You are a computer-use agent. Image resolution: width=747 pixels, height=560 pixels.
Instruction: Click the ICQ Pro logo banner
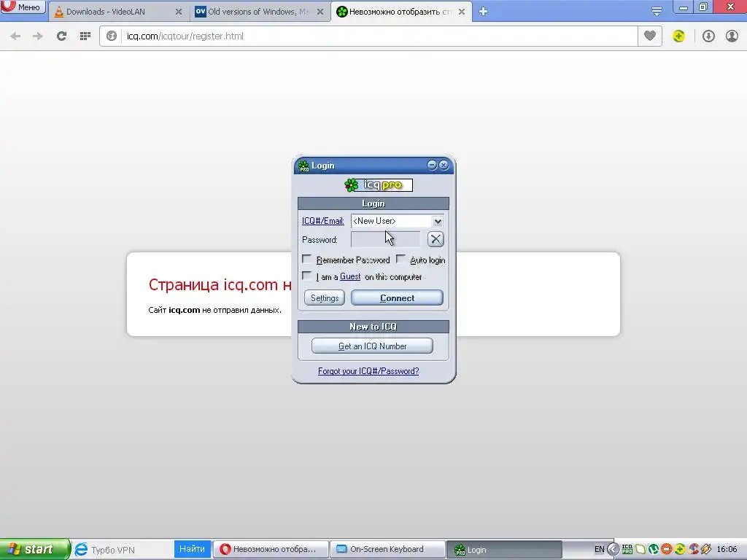(379, 184)
